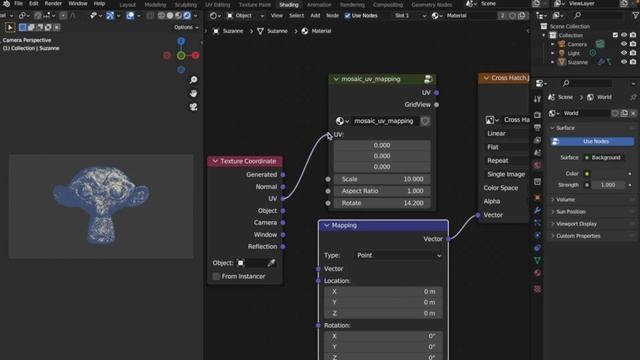Open the viewport zoom tool icon
640x360 pixels.
[x=193, y=80]
